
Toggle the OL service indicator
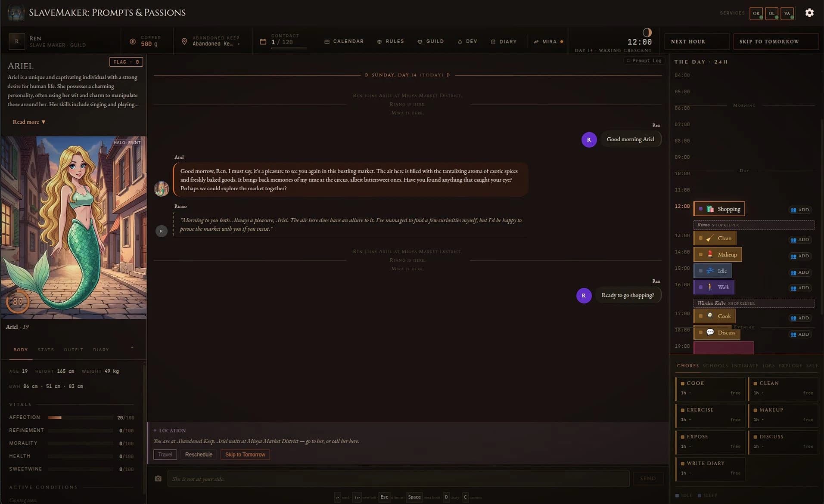771,13
